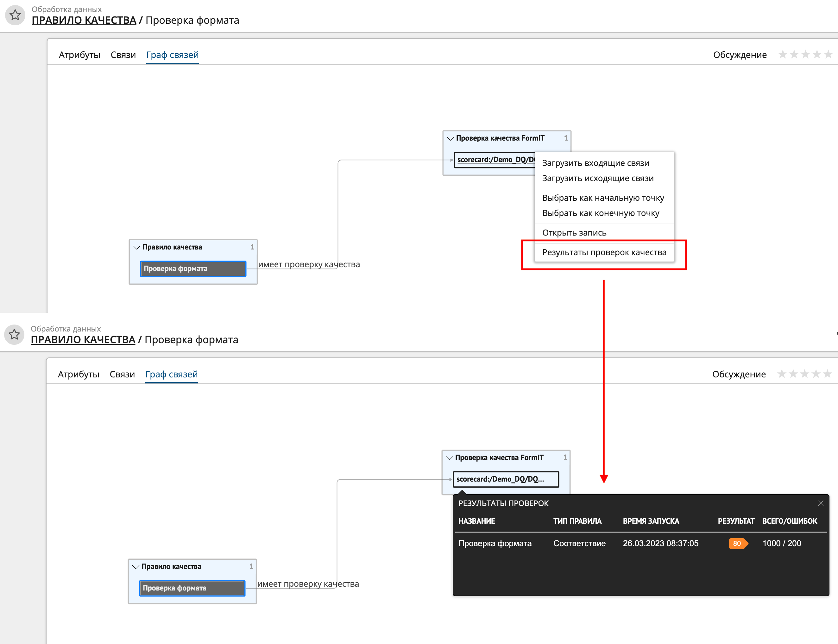The image size is (838, 644).
Task: Choose Загрузить входящие связи from context menu
Action: [x=595, y=163]
